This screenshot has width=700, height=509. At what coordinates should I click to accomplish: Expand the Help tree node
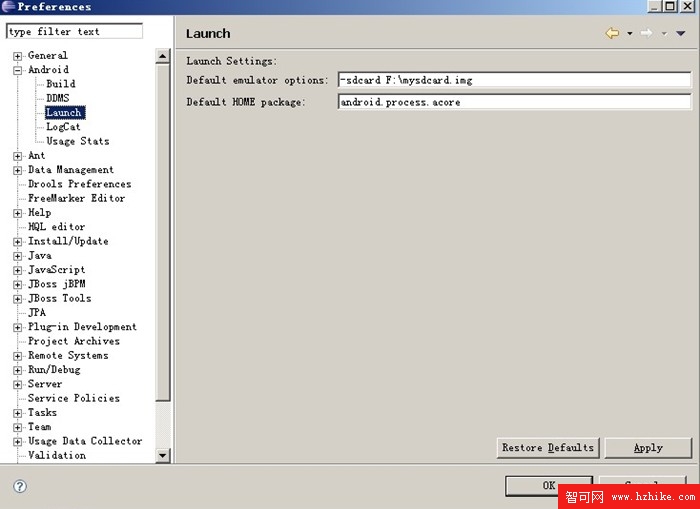(x=17, y=213)
